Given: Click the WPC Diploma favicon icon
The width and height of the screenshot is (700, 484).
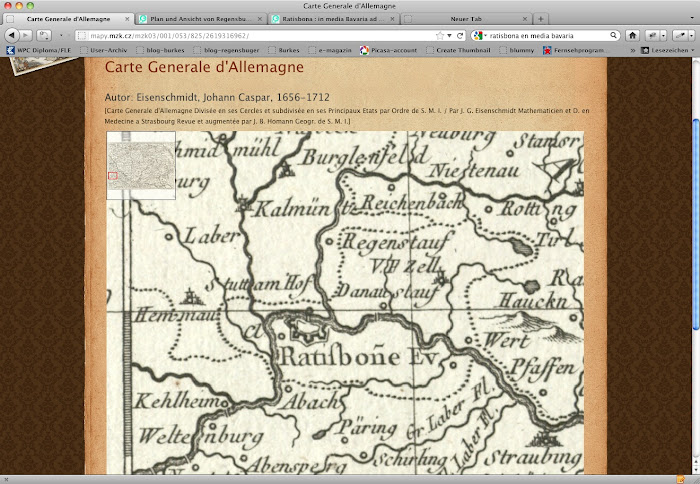Looking at the screenshot, I should click(10, 50).
